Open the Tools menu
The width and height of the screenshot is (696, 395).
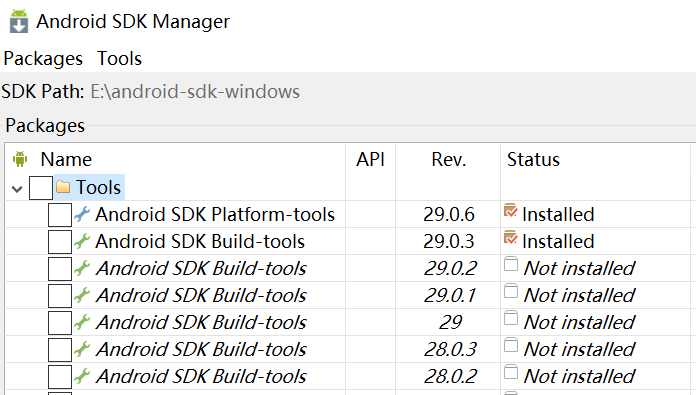119,59
